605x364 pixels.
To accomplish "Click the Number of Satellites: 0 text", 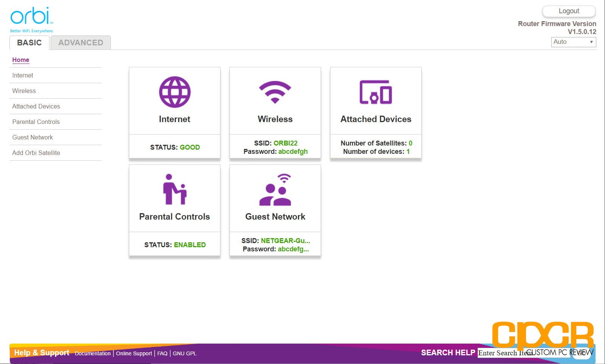I will tap(377, 143).
